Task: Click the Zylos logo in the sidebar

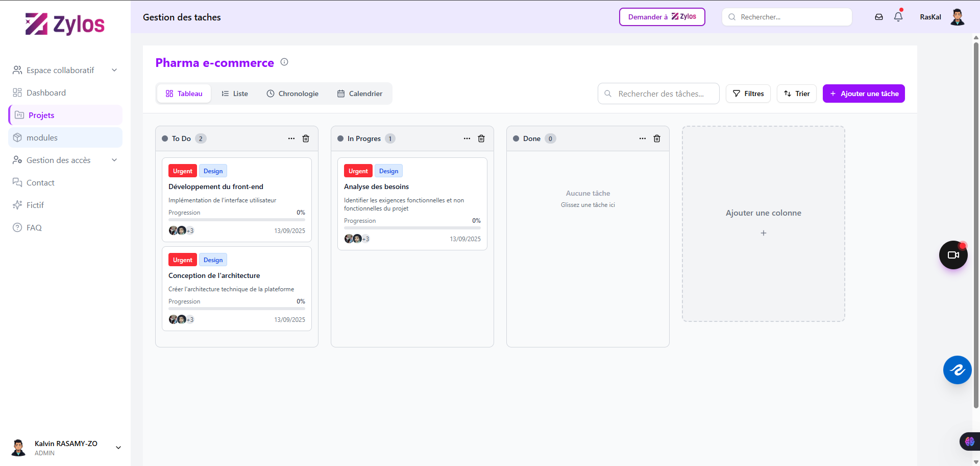Action: tap(65, 24)
